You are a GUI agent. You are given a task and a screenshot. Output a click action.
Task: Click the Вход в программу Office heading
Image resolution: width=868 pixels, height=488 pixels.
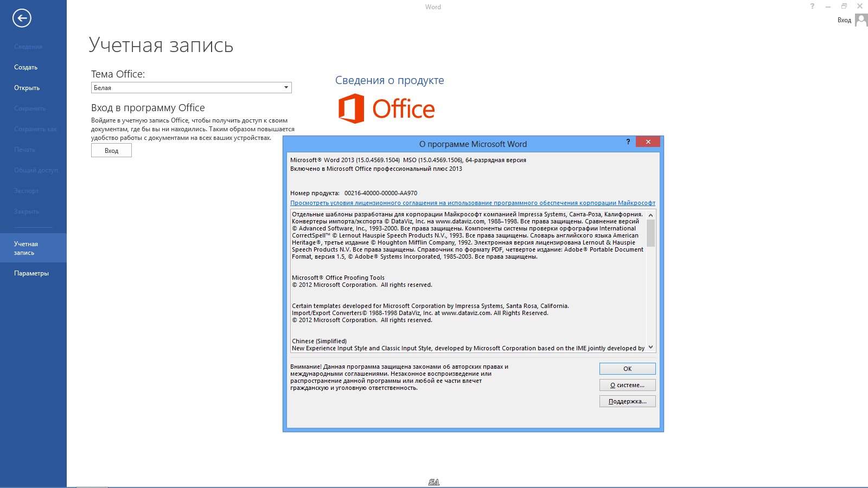pyautogui.click(x=148, y=108)
